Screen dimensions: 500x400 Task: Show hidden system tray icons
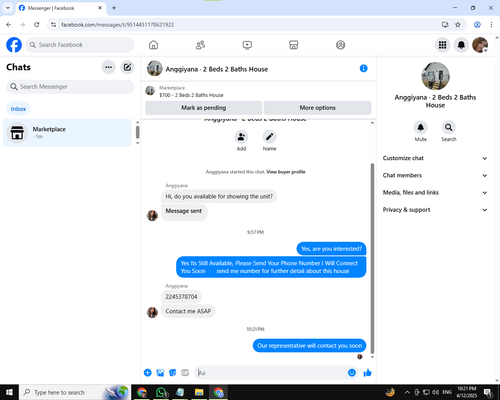click(407, 392)
